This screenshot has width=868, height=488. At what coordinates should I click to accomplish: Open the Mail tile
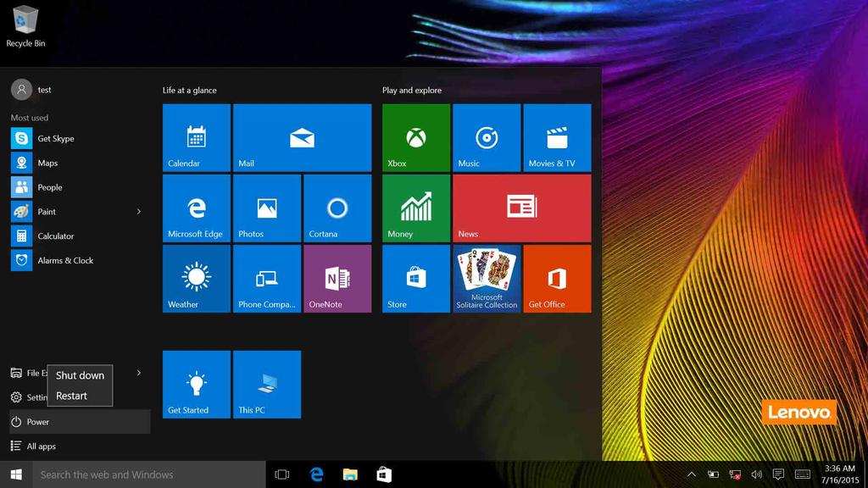[x=303, y=138]
